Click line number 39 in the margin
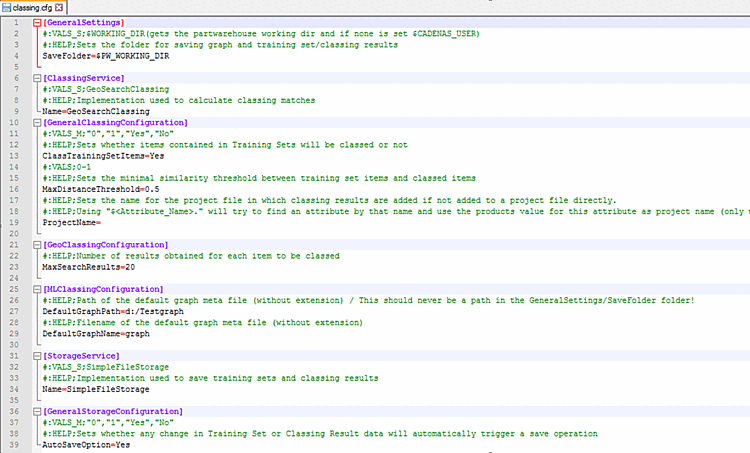750x453 pixels. point(14,445)
